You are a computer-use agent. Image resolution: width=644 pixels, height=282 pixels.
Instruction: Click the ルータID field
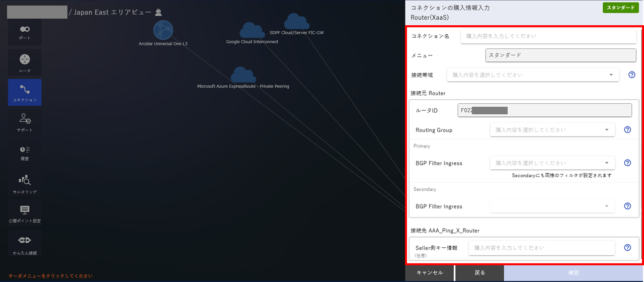coord(544,110)
